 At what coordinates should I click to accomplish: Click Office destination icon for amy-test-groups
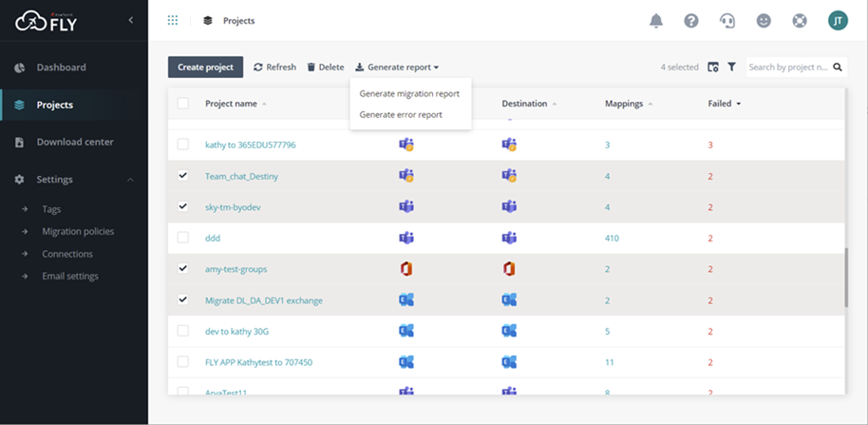[509, 269]
